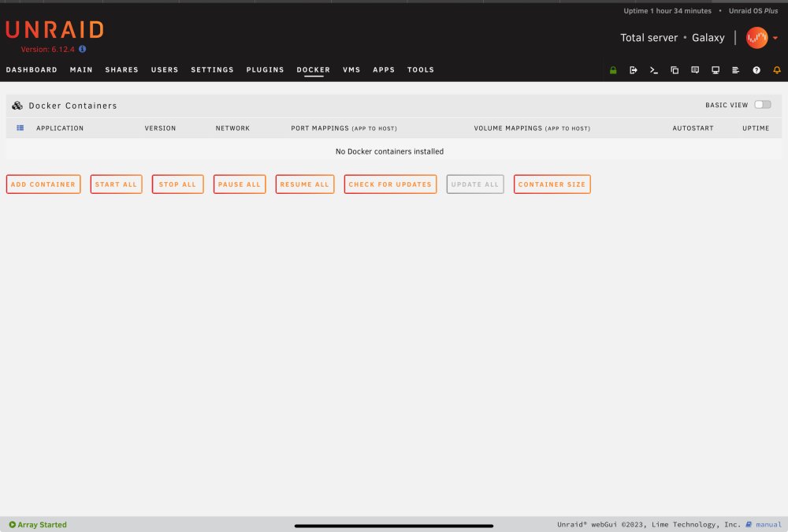This screenshot has width=788, height=532.
Task: Click the feedback speech bubble icon
Action: point(695,70)
